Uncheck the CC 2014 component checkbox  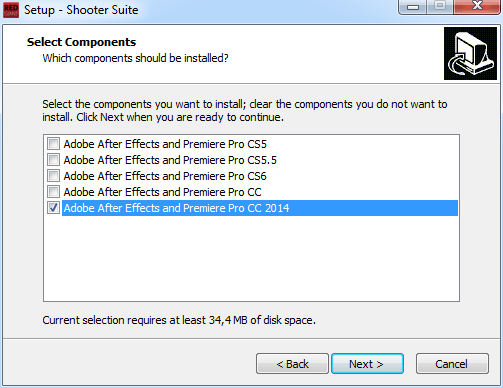(x=53, y=208)
